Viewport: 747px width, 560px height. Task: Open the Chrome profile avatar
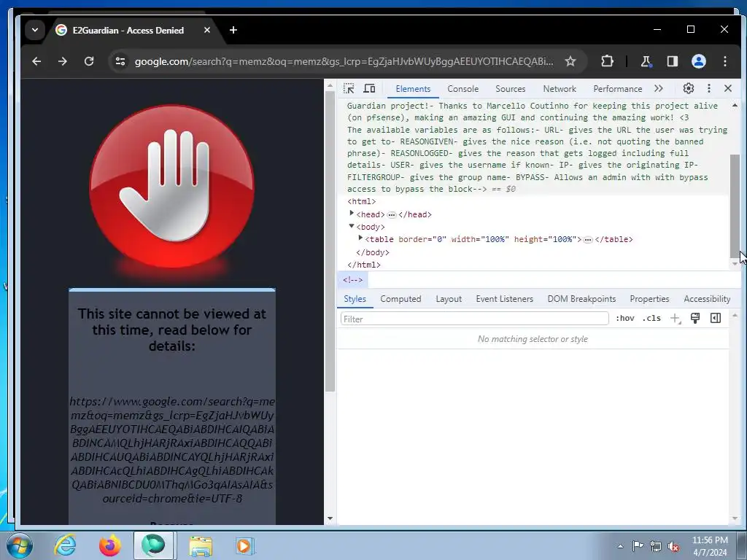[x=698, y=61]
